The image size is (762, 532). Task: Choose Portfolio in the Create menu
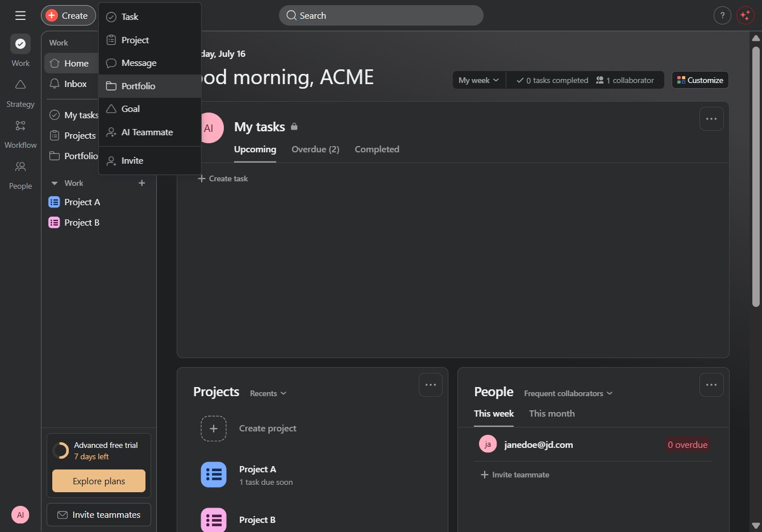click(150, 86)
